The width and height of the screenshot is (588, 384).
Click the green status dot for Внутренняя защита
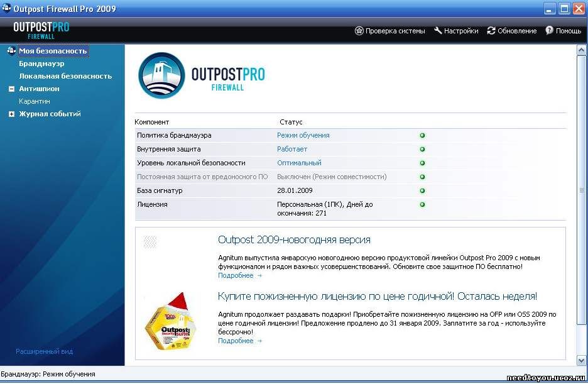point(422,149)
